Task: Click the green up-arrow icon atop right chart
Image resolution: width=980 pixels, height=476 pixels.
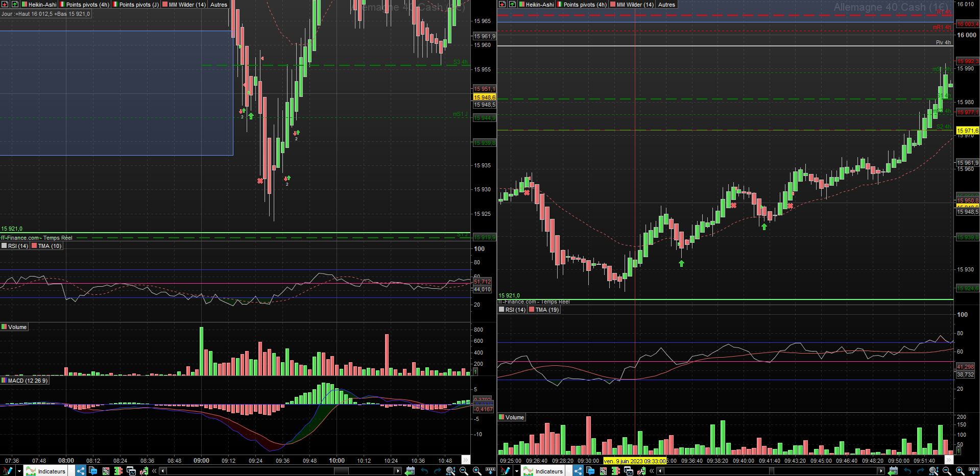Action: coord(512,4)
